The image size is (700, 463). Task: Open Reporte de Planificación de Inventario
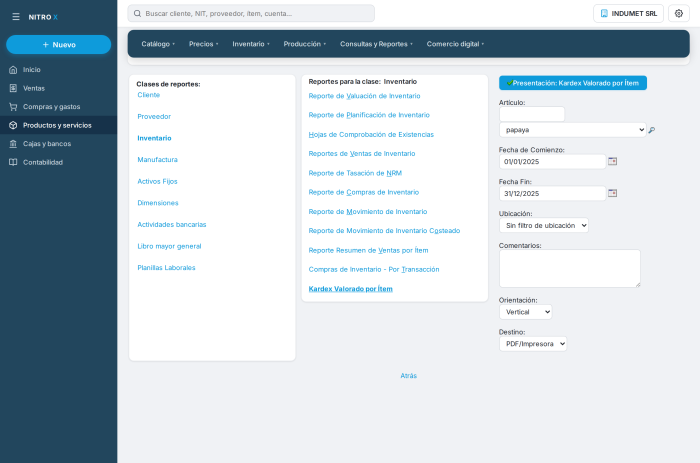(369, 115)
